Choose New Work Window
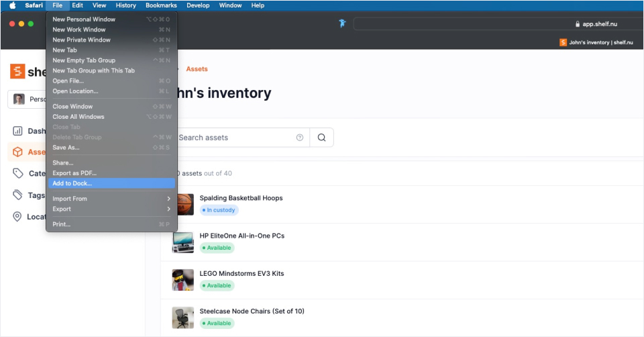The width and height of the screenshot is (644, 337). point(111,30)
